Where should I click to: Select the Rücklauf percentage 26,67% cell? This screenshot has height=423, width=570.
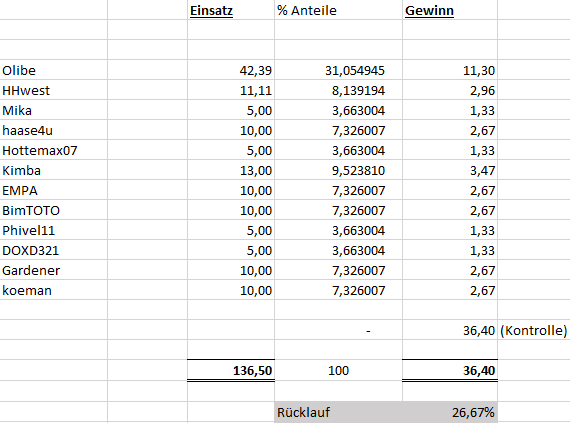[x=450, y=412]
